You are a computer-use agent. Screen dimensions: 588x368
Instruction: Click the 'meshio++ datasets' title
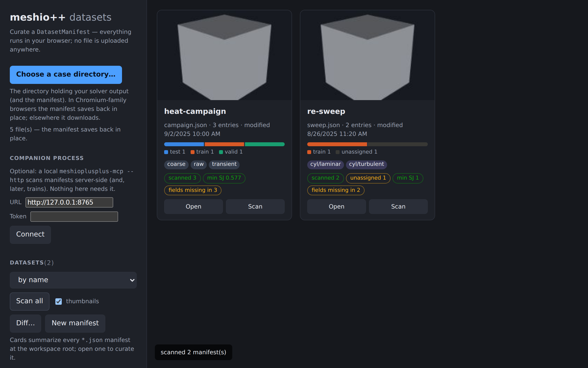point(61,17)
